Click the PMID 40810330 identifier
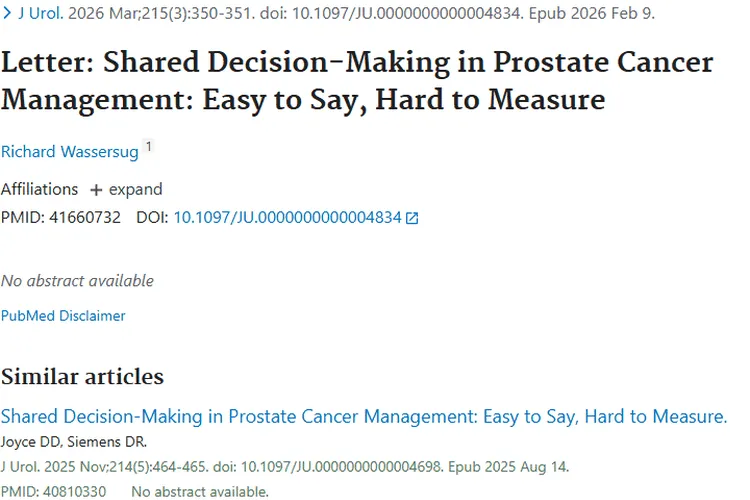The height and width of the screenshot is (500, 750). [x=52, y=491]
